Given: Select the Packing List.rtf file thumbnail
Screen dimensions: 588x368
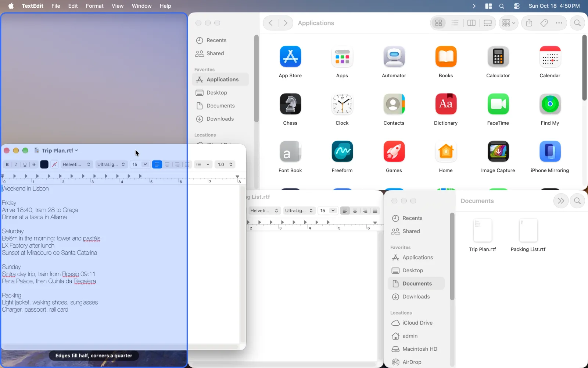Looking at the screenshot, I should coord(528,230).
